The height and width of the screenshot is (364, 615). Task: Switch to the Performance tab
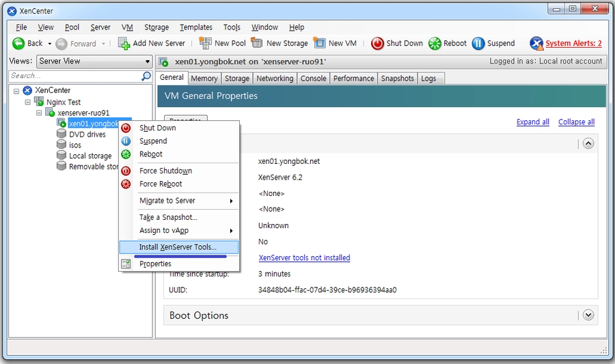354,79
